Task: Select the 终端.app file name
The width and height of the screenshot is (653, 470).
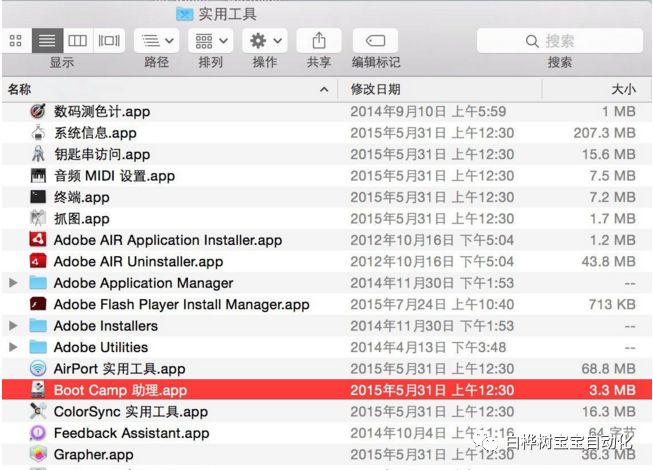Action: [x=82, y=197]
